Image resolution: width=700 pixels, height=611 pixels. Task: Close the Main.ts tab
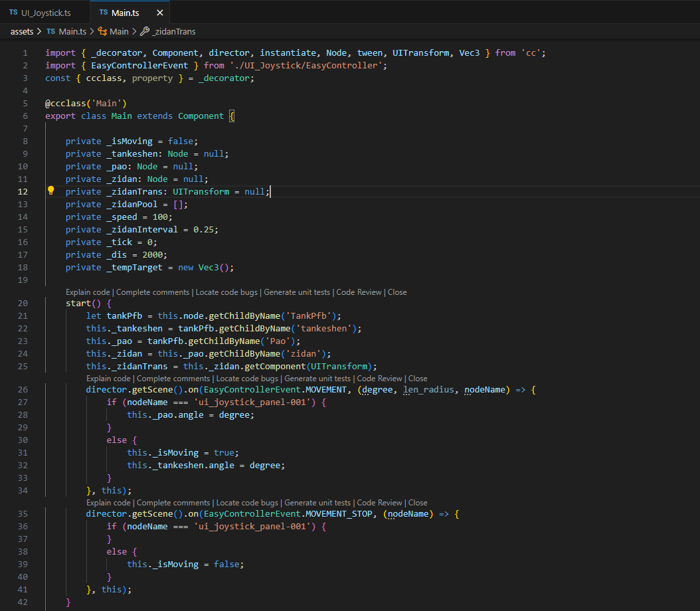pos(160,13)
